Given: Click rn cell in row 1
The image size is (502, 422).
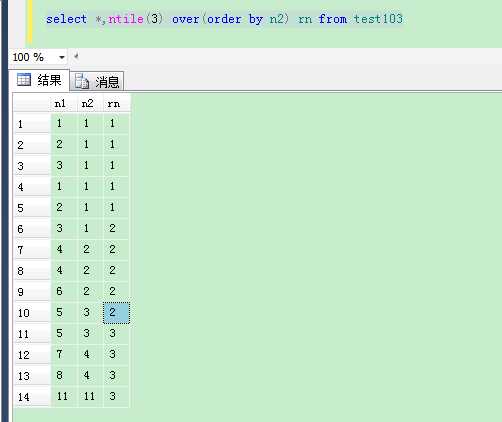Looking at the screenshot, I should click(x=116, y=123).
